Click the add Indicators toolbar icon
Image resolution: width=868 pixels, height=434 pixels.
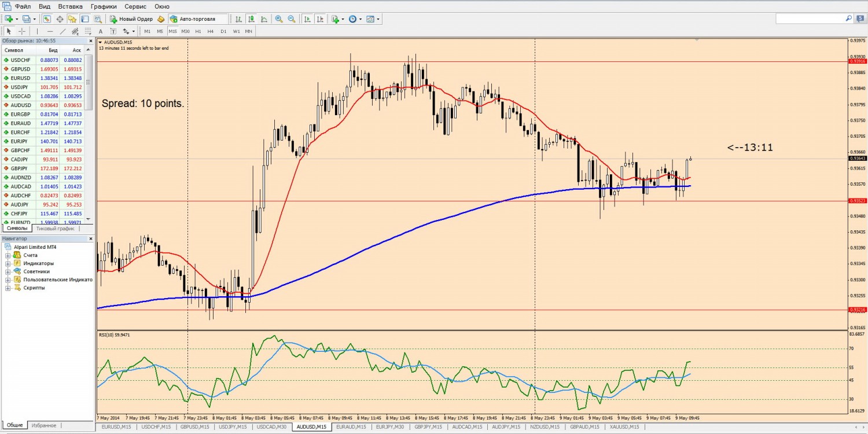[x=335, y=19]
